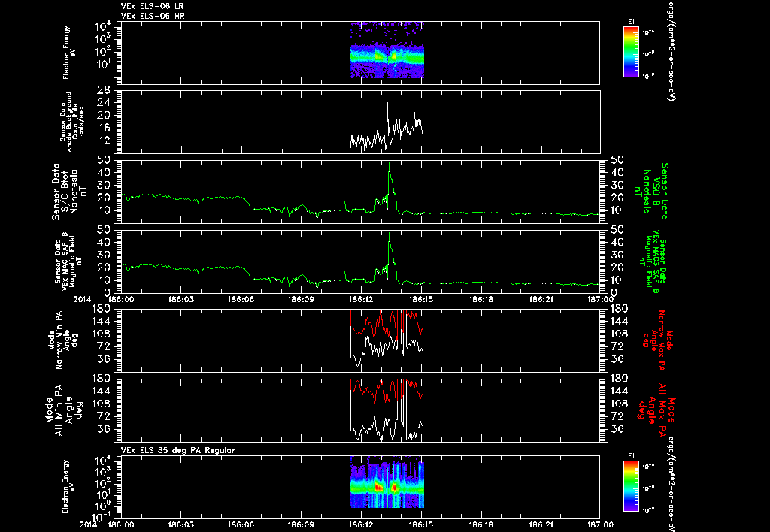The width and height of the screenshot is (770, 532).
Task: Click the '28' tick on the count rate axis
Action: [104, 90]
